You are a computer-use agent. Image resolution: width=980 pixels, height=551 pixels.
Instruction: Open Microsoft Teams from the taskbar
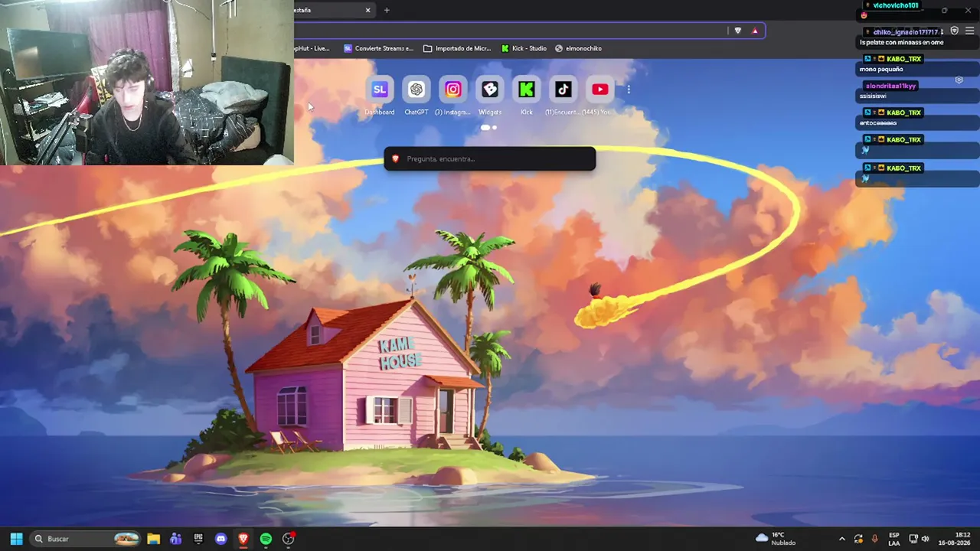point(175,539)
